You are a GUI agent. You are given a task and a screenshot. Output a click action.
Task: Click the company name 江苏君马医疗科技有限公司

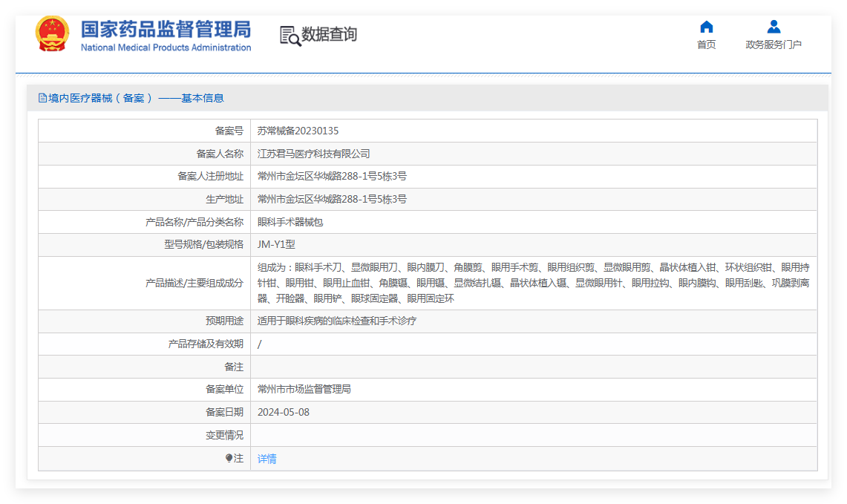(x=313, y=154)
